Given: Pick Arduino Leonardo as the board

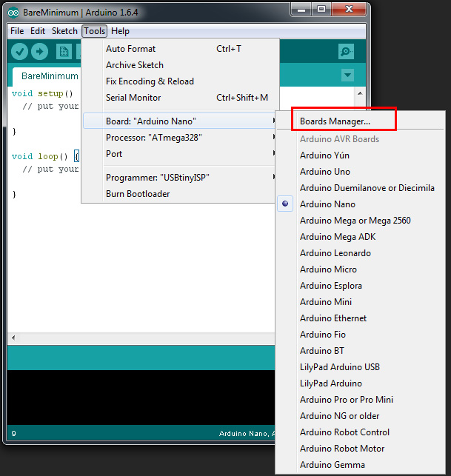Looking at the screenshot, I should [335, 253].
